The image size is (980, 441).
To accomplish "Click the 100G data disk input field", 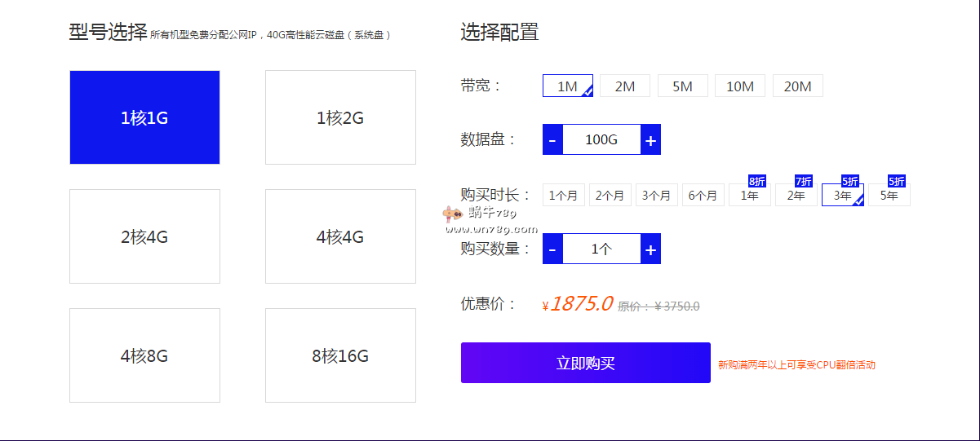I will (x=601, y=139).
